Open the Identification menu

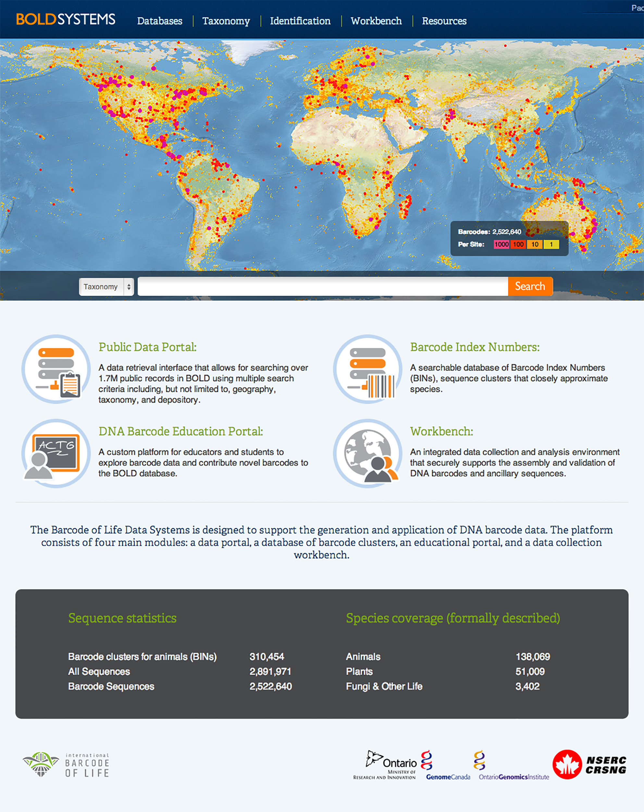[x=300, y=21]
